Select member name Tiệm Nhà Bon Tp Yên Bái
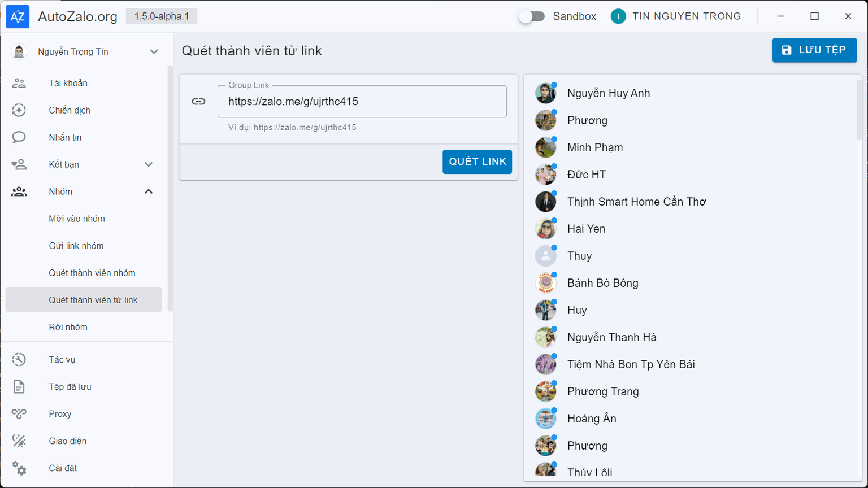Image resolution: width=868 pixels, height=488 pixels. click(x=631, y=364)
